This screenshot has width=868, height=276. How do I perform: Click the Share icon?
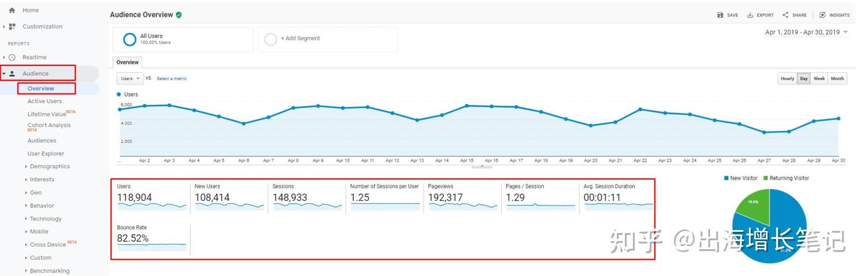tap(785, 15)
